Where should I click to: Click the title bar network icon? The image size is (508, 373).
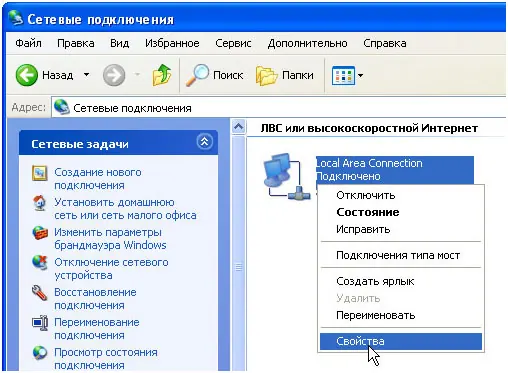tap(16, 18)
